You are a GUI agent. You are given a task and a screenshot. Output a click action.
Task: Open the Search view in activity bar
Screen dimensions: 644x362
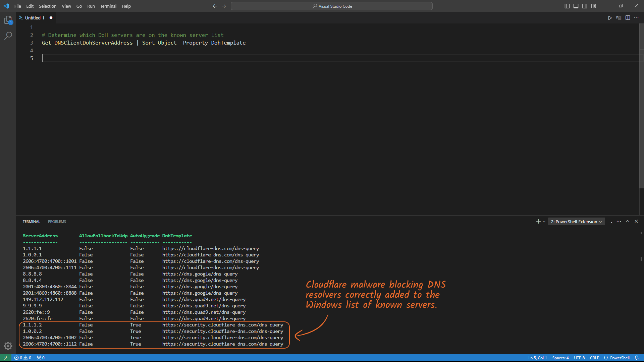pyautogui.click(x=8, y=36)
